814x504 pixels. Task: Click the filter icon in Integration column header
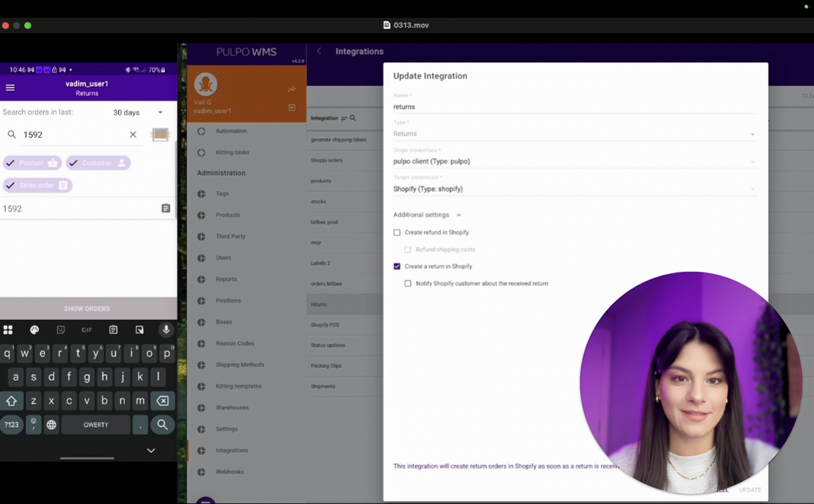click(x=344, y=119)
